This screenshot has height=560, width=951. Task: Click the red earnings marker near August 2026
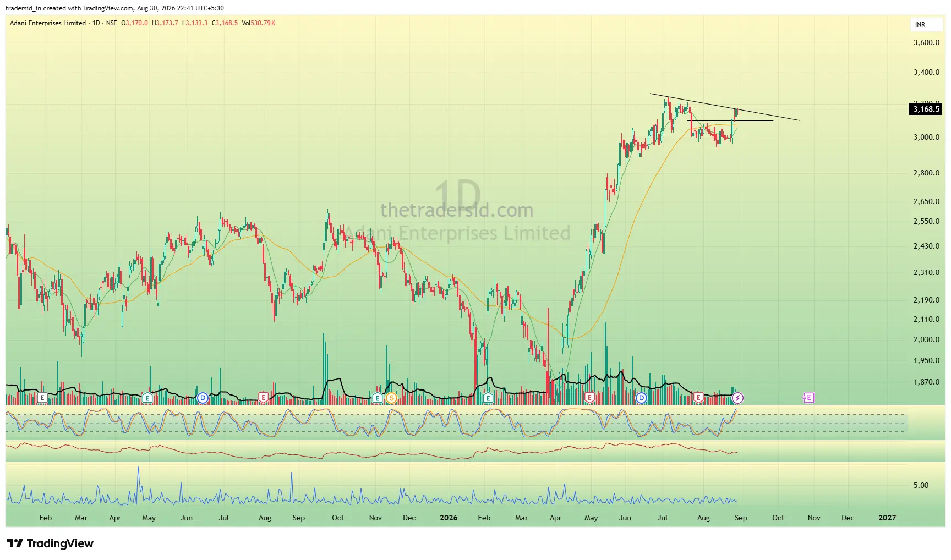click(x=698, y=398)
